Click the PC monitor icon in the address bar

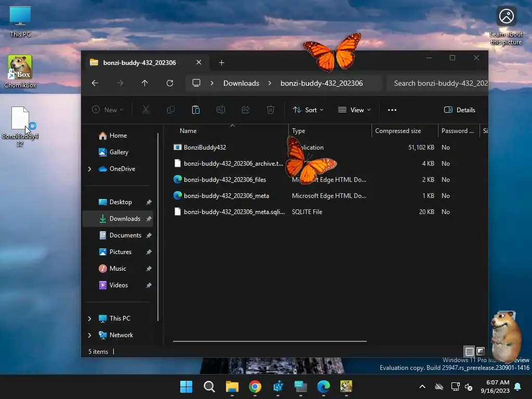[196, 83]
